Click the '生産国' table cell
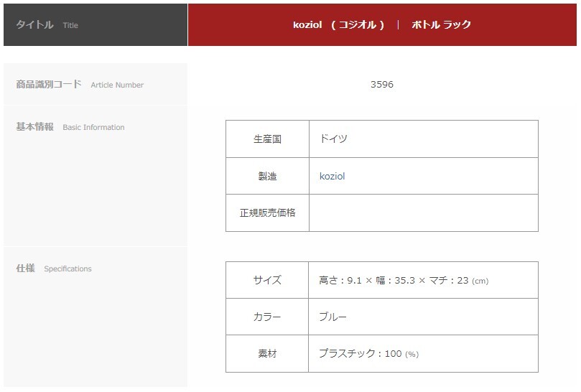The width and height of the screenshot is (581, 392). [267, 139]
